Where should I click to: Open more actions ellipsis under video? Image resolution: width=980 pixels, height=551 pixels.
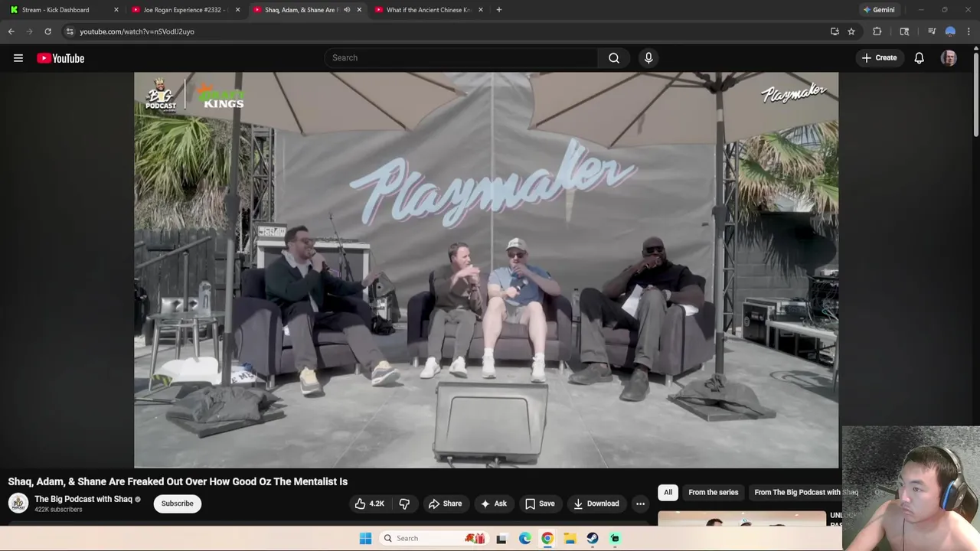640,504
